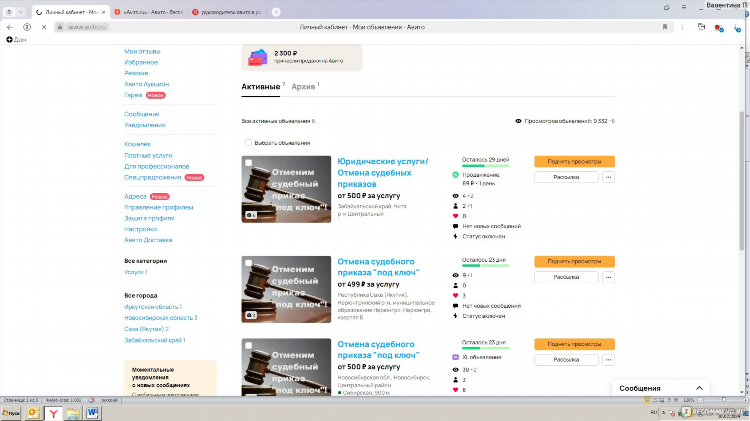Click days-remaining progress bar of first listing
750x421 pixels.
tap(485, 166)
